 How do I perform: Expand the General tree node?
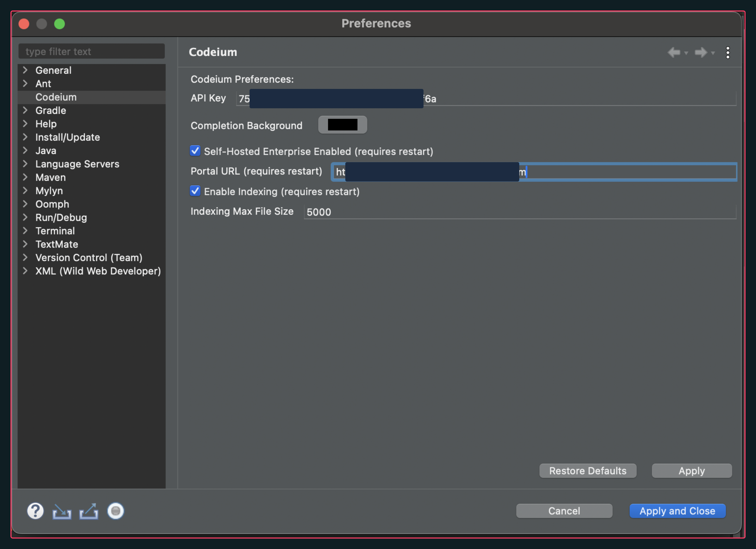point(25,70)
